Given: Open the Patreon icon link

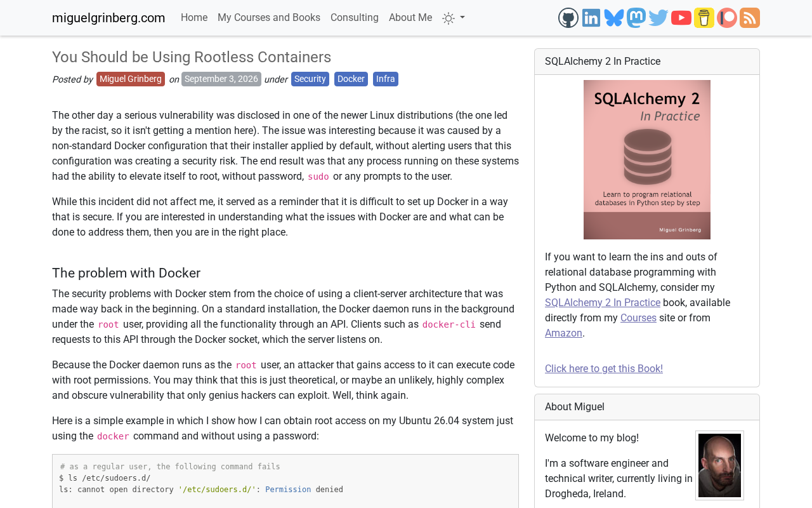Looking at the screenshot, I should [727, 18].
